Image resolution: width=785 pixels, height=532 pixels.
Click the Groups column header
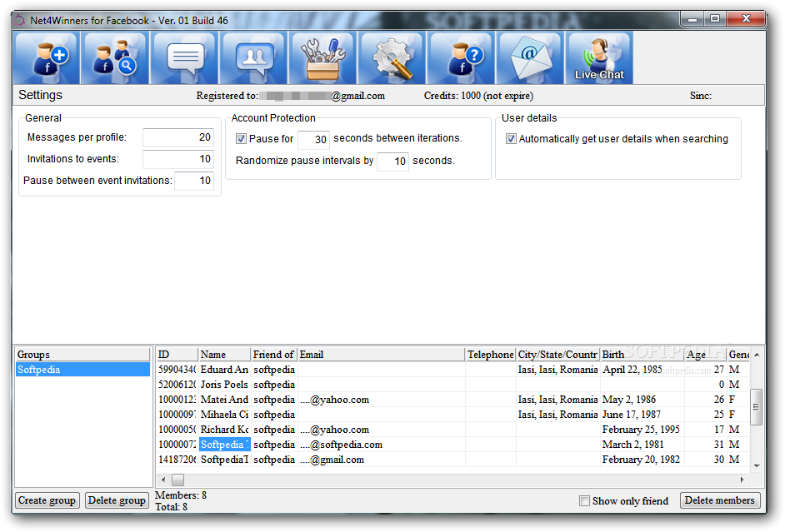tap(82, 355)
